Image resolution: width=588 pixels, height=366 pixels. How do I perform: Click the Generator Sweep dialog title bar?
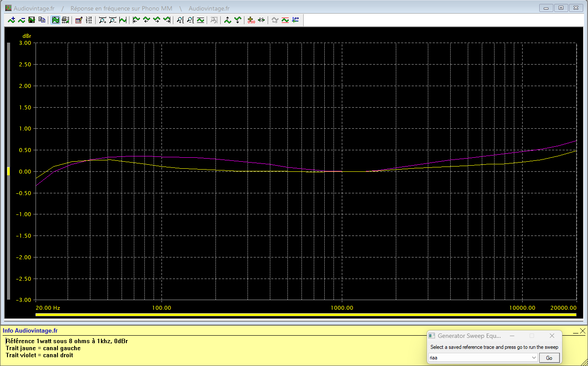[469, 336]
